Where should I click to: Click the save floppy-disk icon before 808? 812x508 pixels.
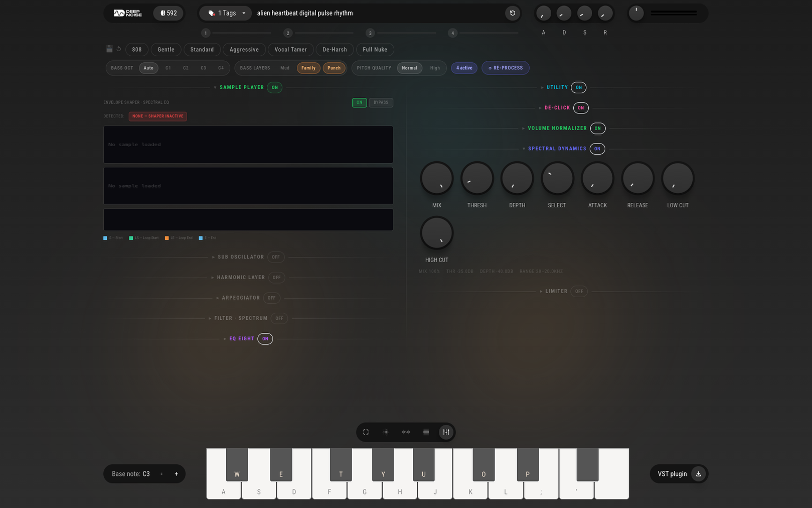coord(109,49)
